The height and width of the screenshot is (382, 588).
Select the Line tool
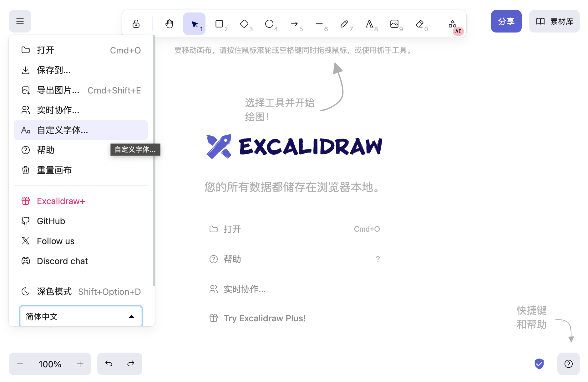click(x=319, y=24)
